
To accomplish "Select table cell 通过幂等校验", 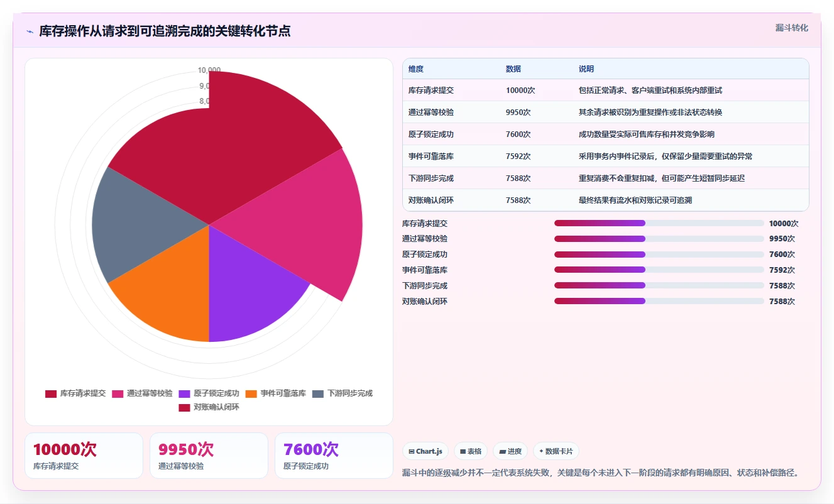I will pos(431,112).
